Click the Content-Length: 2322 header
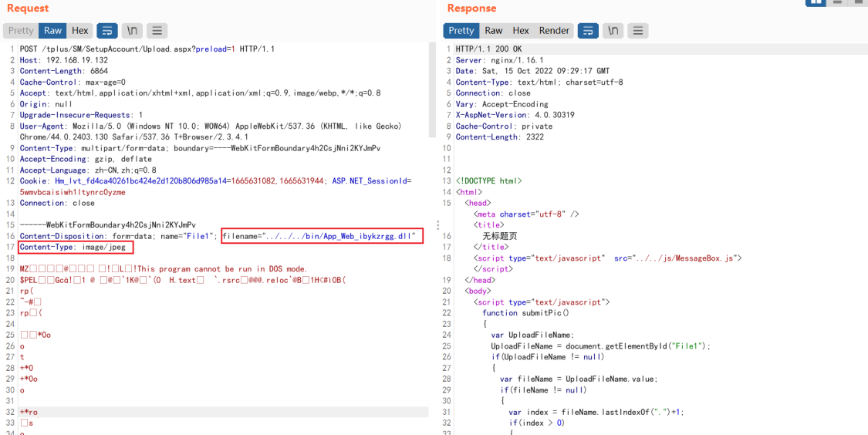 (499, 137)
